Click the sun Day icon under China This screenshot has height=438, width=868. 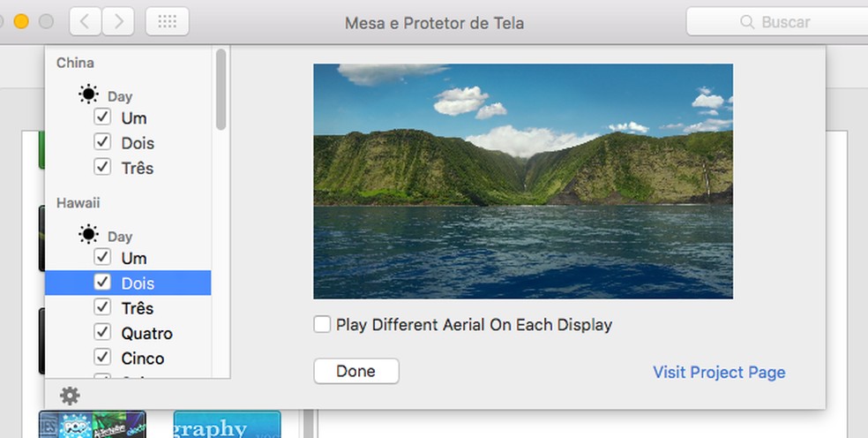pos(88,94)
